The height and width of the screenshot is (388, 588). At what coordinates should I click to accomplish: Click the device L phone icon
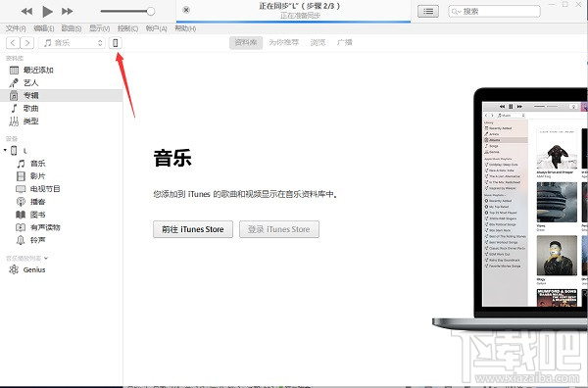[x=14, y=151]
